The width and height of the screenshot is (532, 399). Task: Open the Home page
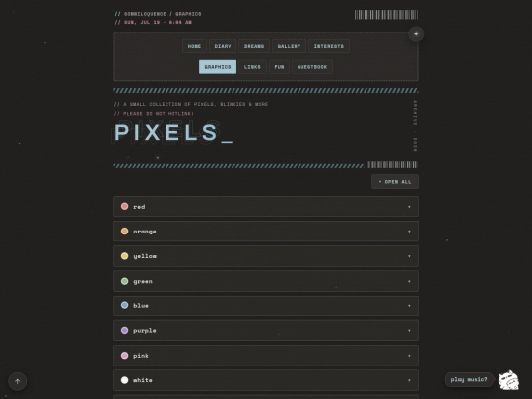[194, 46]
